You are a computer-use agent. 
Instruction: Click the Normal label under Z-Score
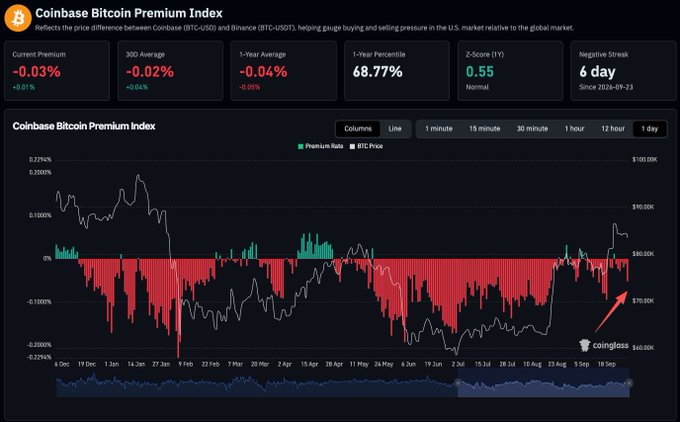pos(477,87)
